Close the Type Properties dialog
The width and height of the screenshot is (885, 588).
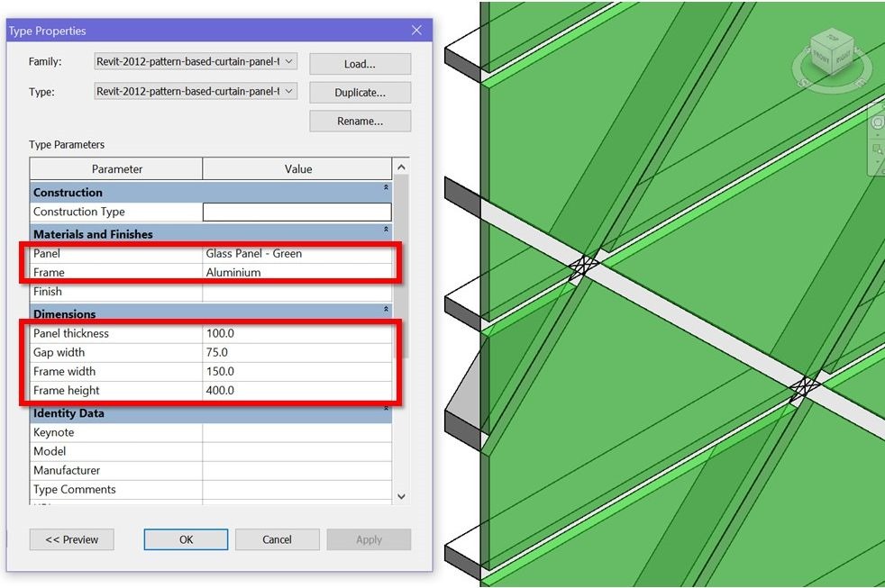click(416, 31)
